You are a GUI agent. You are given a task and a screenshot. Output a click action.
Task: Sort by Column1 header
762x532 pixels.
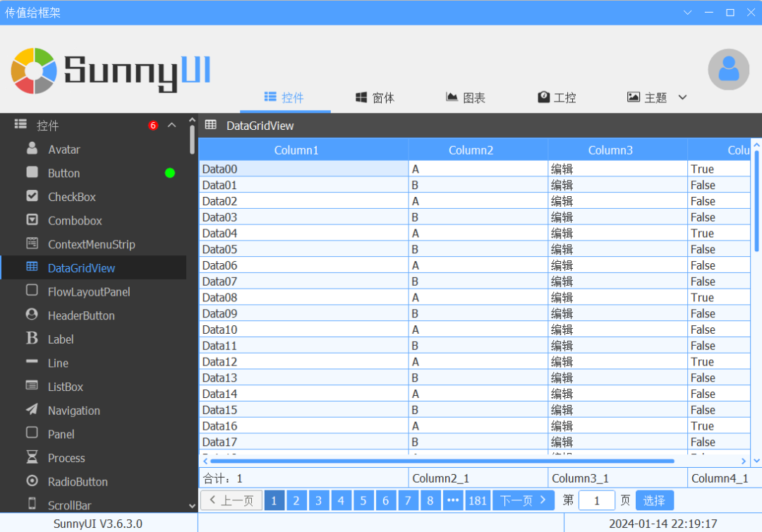click(303, 150)
